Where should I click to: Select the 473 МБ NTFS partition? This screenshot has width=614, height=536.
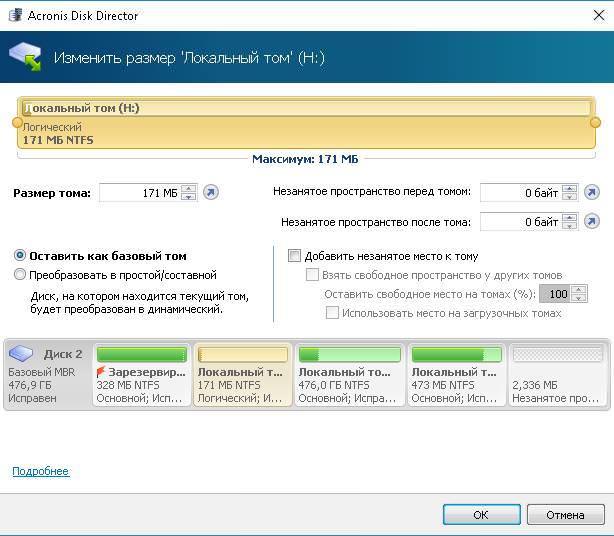tap(457, 375)
